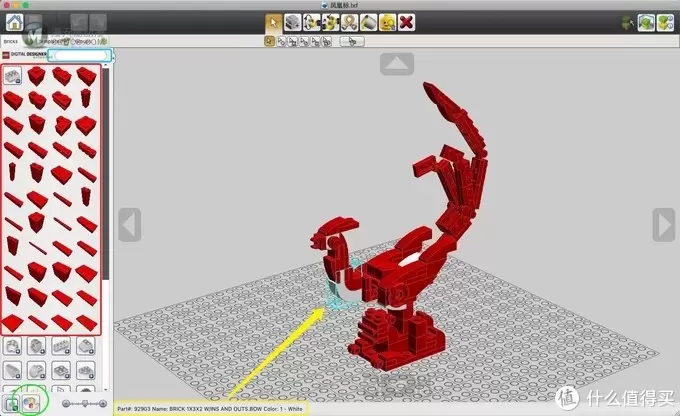Choose connected bricks selection sub-tool
The image size is (680, 416).
click(293, 41)
